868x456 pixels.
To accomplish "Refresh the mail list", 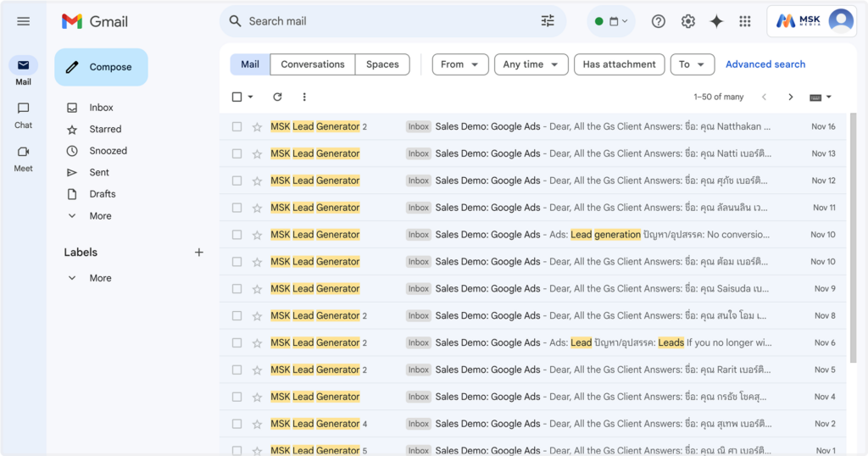I will [x=277, y=97].
